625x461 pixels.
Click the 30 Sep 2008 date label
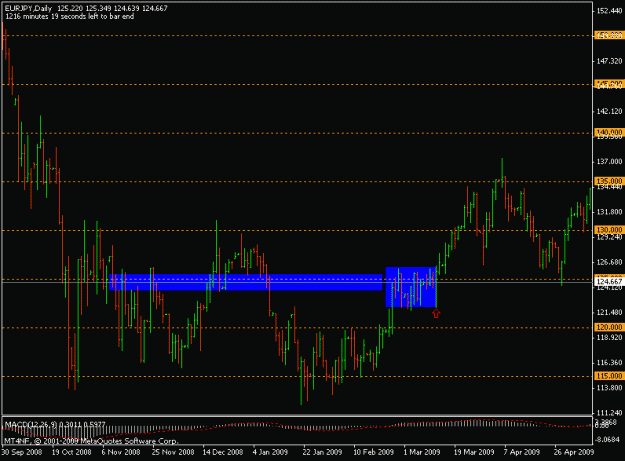22,452
